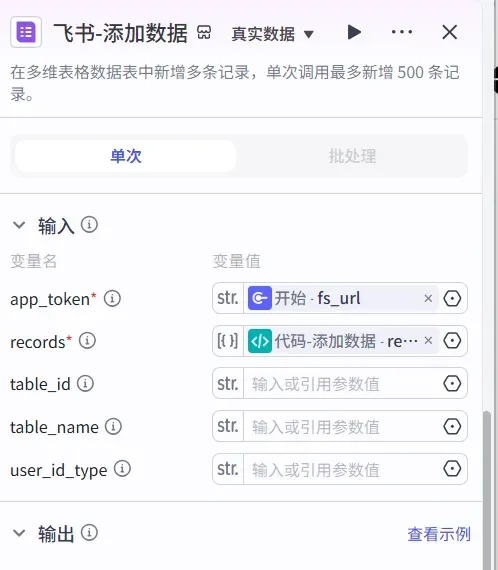Show info icon beside app_token
Image resolution: width=498 pixels, height=570 pixels.
(112, 298)
